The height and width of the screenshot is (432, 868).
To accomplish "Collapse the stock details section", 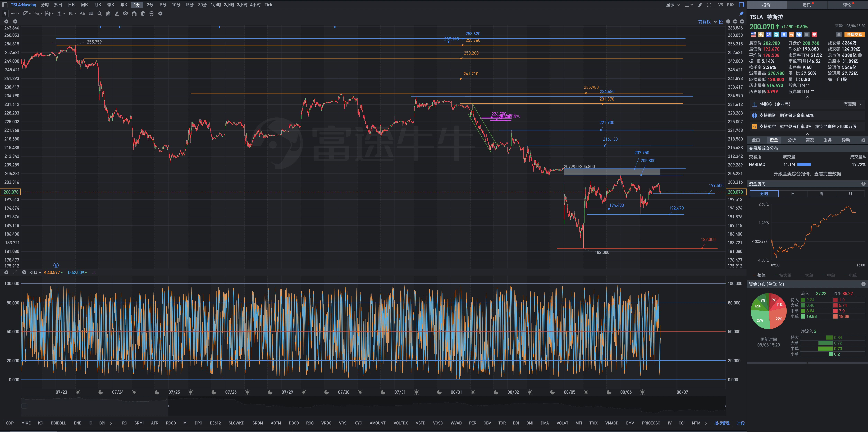I will click(807, 97).
